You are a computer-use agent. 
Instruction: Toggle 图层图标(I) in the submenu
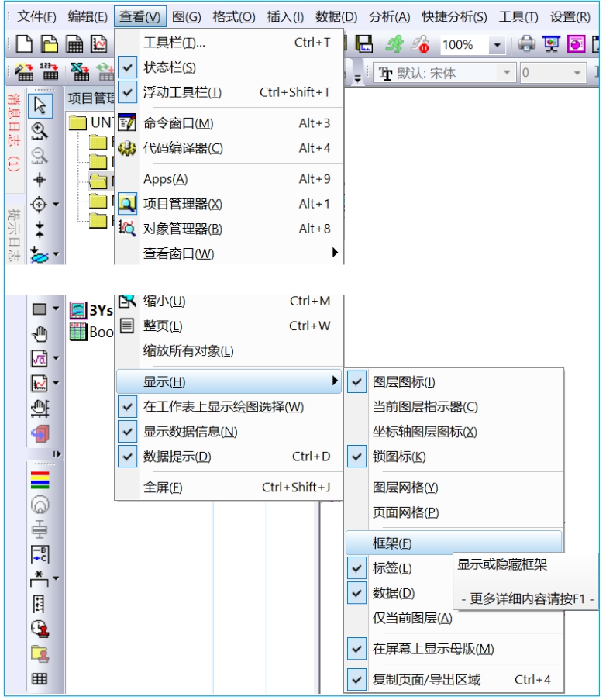coord(356,381)
